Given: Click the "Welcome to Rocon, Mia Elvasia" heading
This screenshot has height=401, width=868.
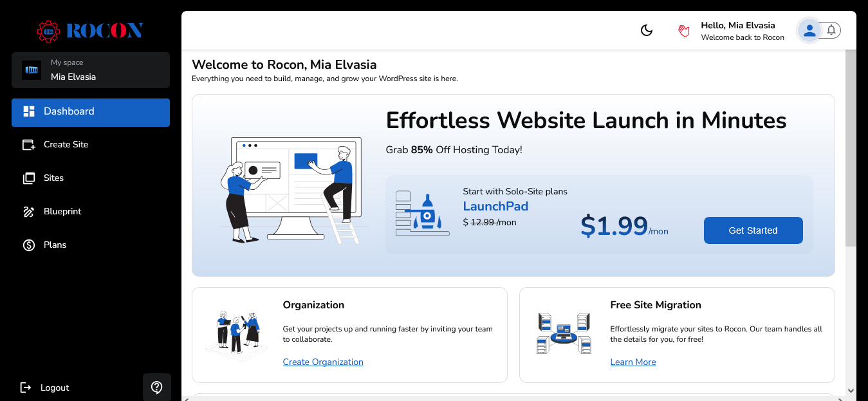Looking at the screenshot, I should (284, 64).
